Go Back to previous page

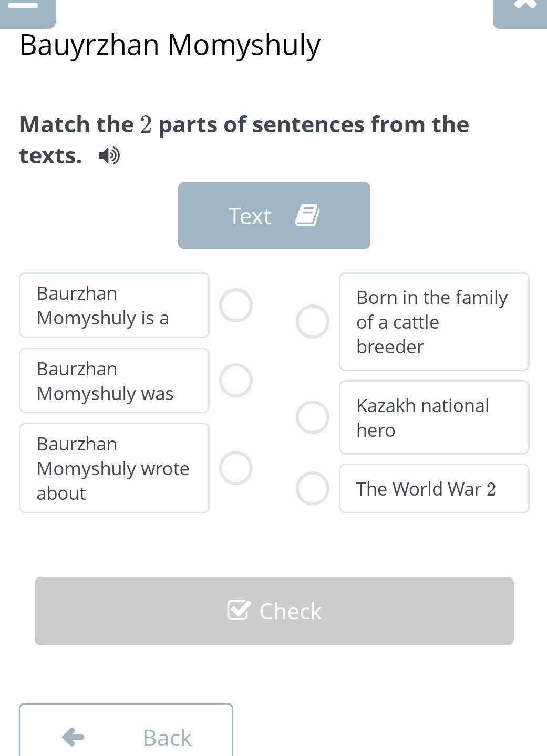click(126, 735)
